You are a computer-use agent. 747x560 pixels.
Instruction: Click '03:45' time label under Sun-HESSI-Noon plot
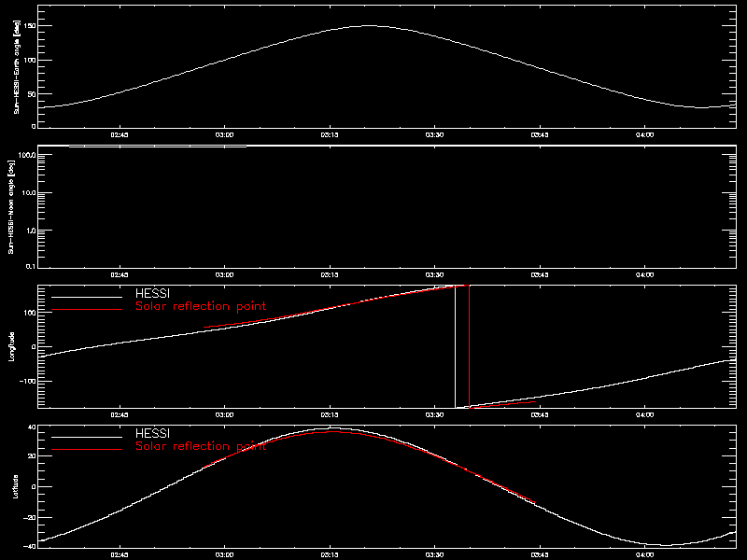540,274
